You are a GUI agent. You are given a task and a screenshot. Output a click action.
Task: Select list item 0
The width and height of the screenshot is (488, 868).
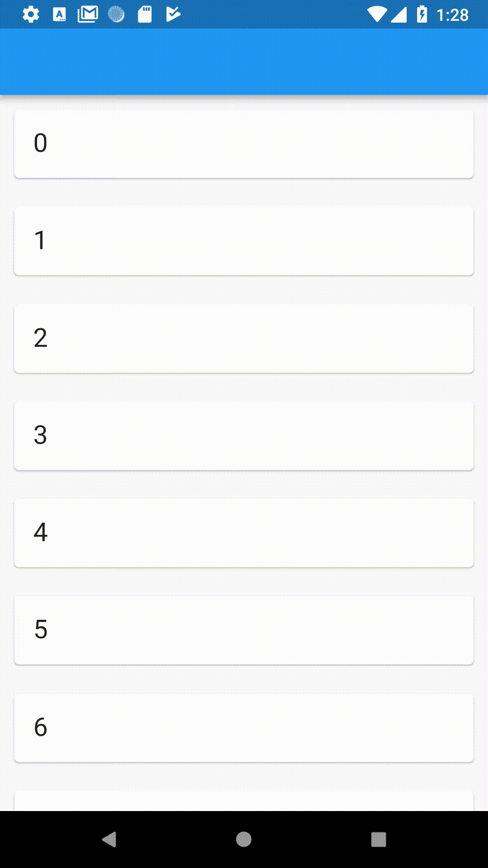pos(244,143)
